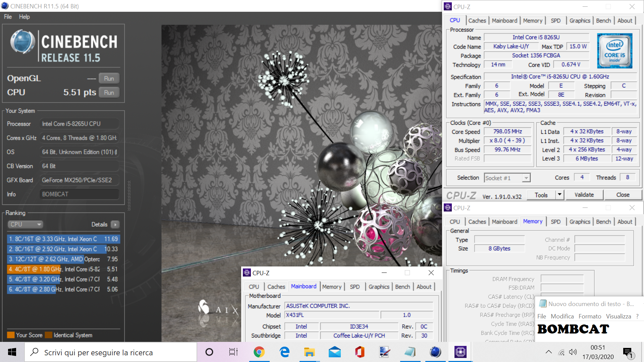Open the CPU ranking type dropdown
The width and height of the screenshot is (644, 362).
25,225
